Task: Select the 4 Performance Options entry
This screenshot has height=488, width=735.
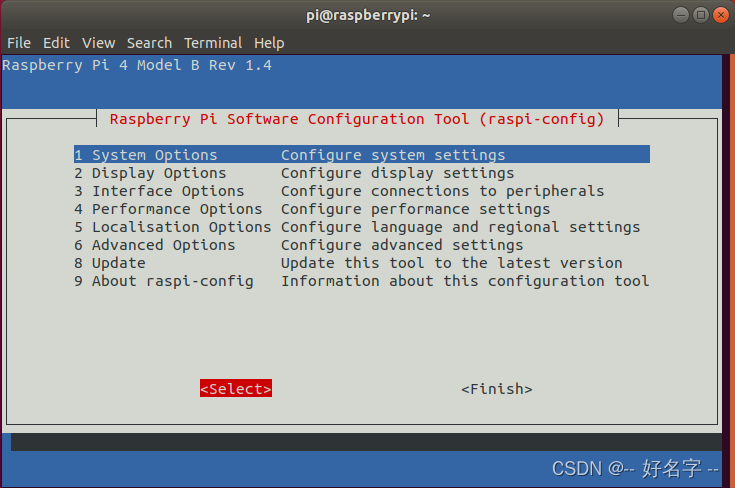Action: click(x=362, y=209)
